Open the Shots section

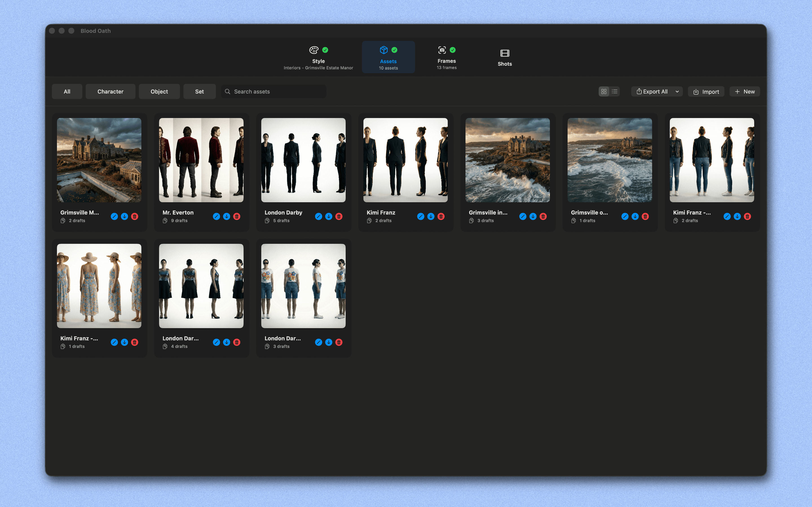[x=504, y=57]
